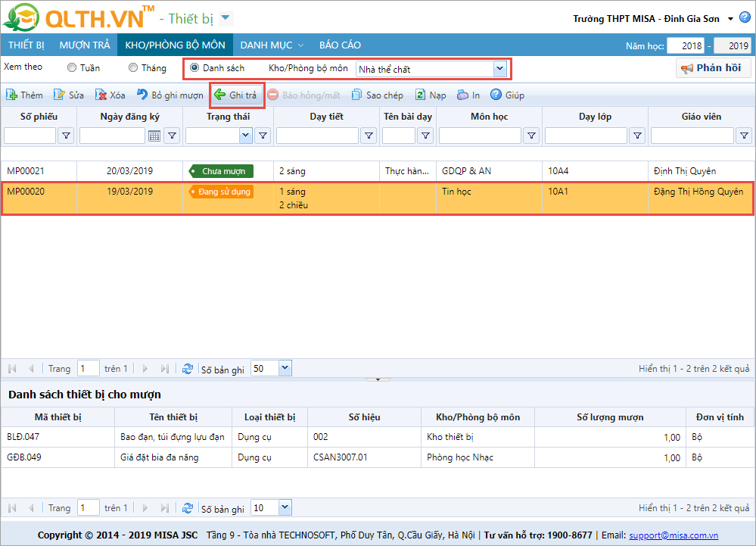Click the QLTH.VN logo

pos(79,17)
